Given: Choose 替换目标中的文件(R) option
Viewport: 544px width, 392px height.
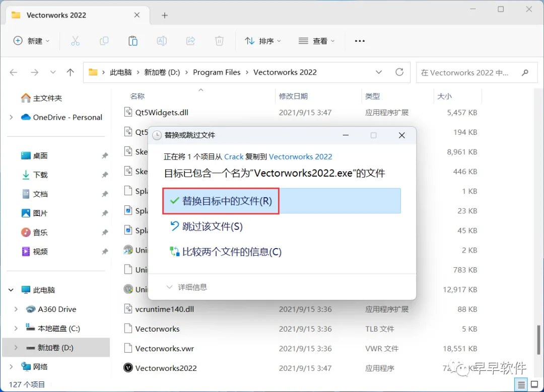Looking at the screenshot, I should pyautogui.click(x=282, y=201).
